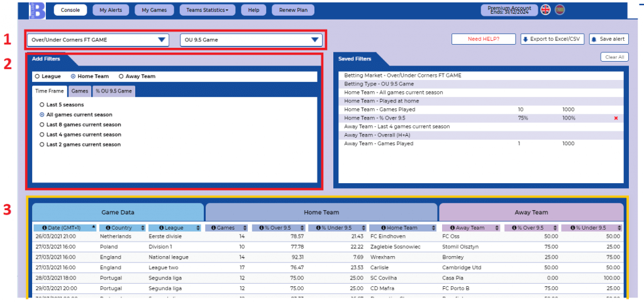Open Over/Under Corners FT GAME dropdown

pos(99,40)
